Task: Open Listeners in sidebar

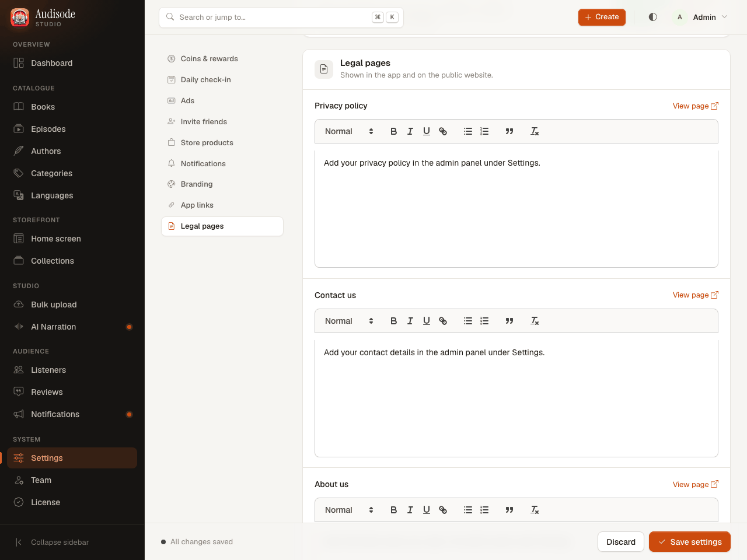Action: click(72, 370)
